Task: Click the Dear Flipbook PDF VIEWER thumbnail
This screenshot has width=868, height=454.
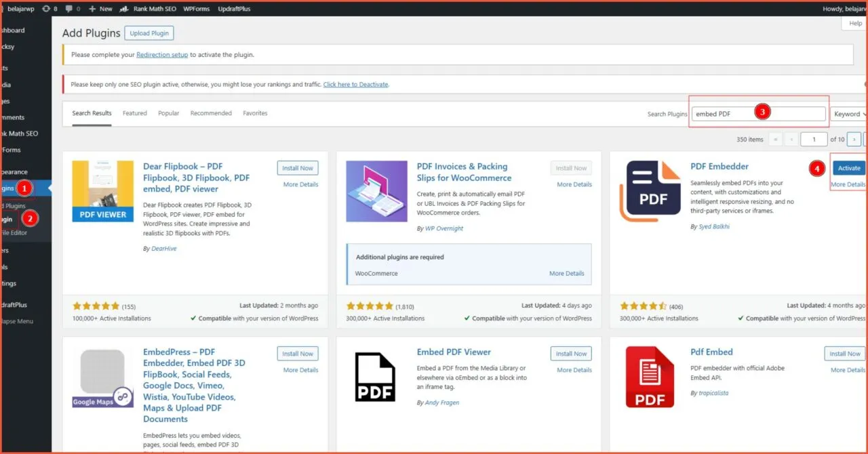Action: [102, 191]
